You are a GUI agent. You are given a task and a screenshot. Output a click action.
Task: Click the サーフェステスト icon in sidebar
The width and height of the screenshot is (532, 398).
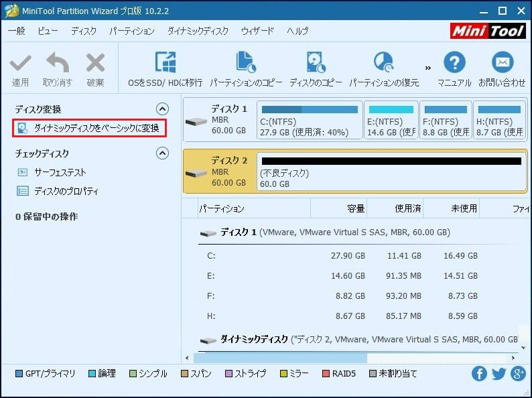click(22, 172)
